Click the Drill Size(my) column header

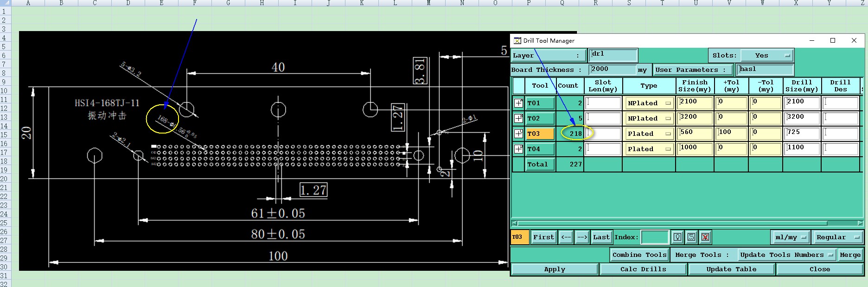(802, 86)
